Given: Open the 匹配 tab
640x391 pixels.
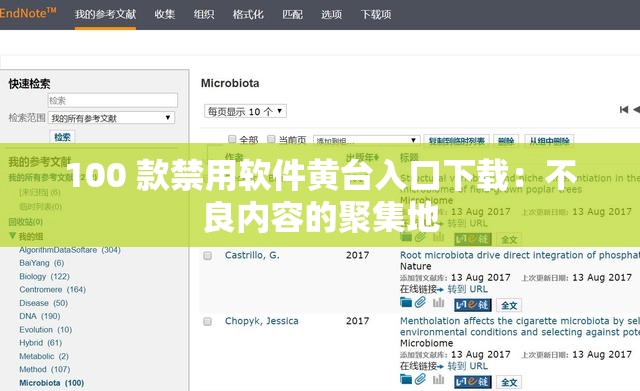Looking at the screenshot, I should [292, 14].
